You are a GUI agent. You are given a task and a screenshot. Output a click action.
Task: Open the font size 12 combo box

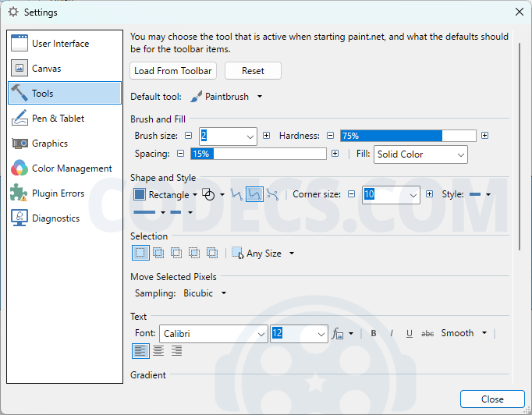point(299,334)
